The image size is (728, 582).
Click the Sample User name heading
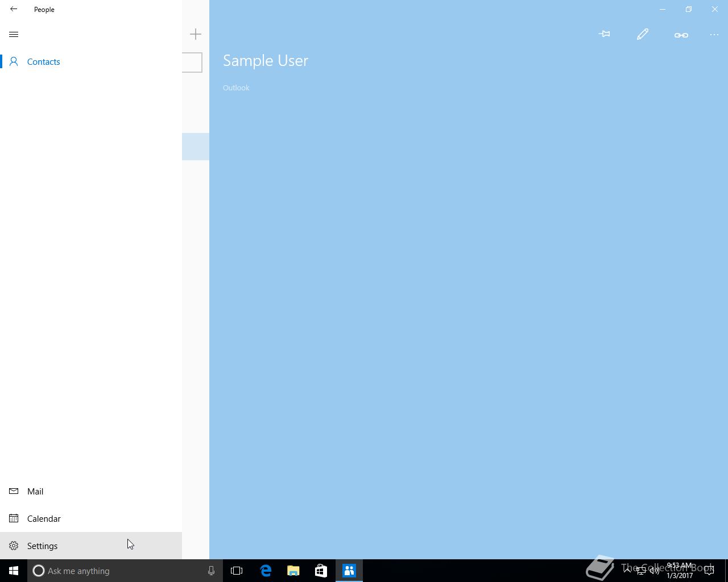266,60
